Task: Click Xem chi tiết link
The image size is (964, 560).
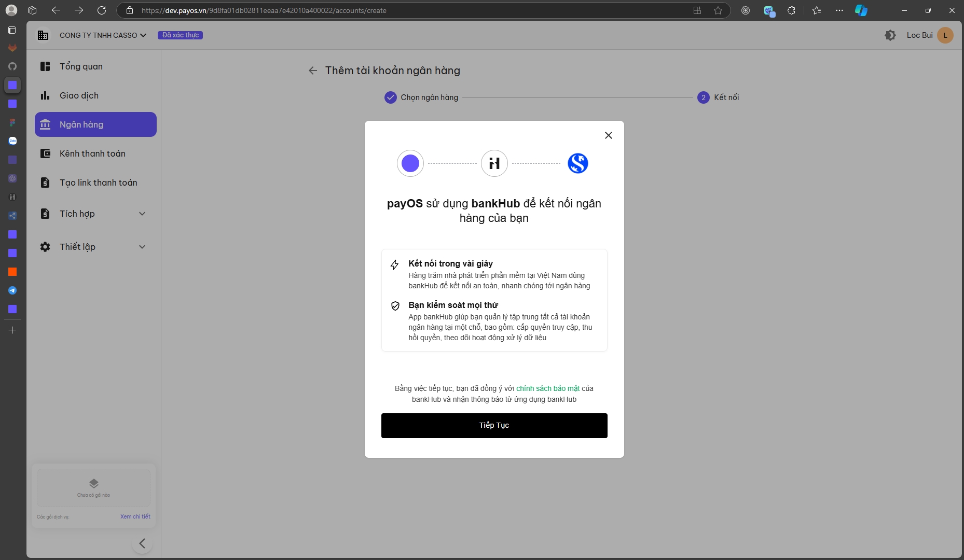Action: 135,516
